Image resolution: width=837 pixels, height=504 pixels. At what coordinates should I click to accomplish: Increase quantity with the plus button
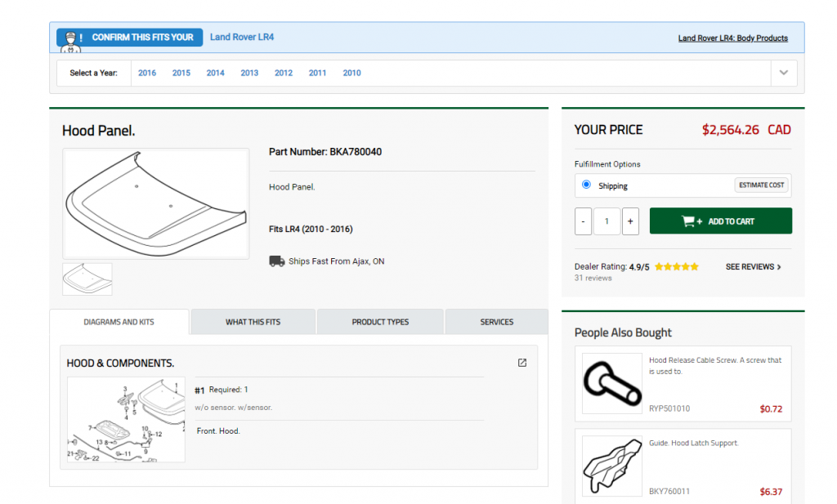[630, 221]
